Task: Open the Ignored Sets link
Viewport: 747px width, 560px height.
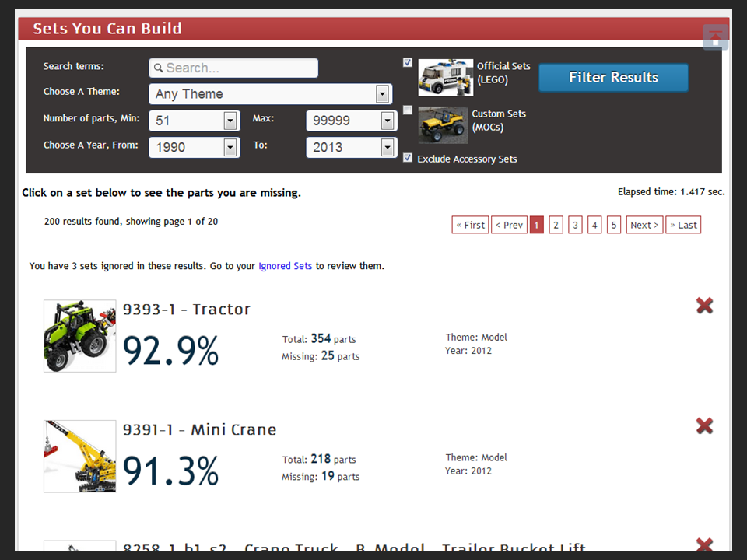Action: coord(285,266)
